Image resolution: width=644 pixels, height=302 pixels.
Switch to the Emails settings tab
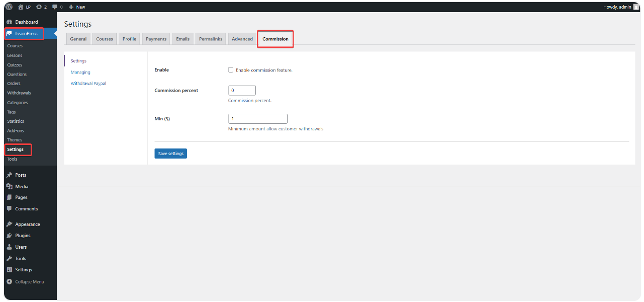click(182, 38)
